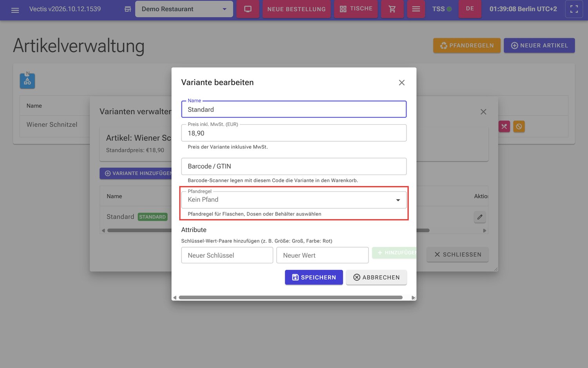
Task: Open the hamburger navigation menu
Action: tap(15, 9)
